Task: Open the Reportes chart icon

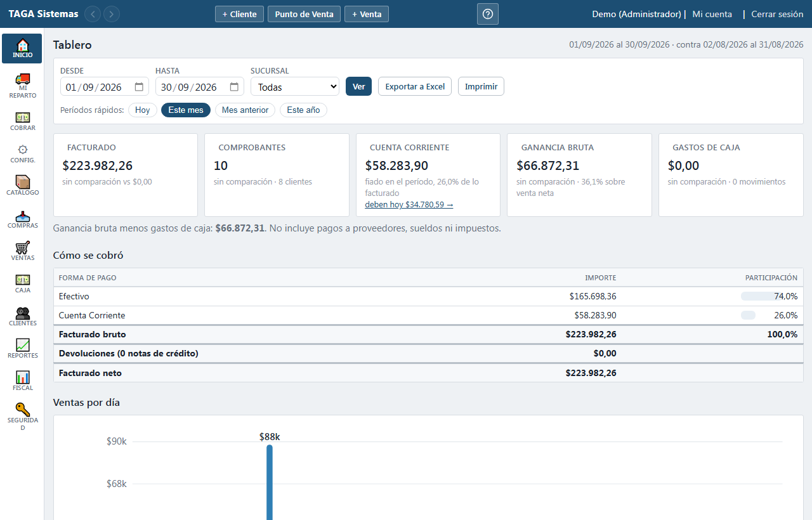Action: (x=23, y=345)
